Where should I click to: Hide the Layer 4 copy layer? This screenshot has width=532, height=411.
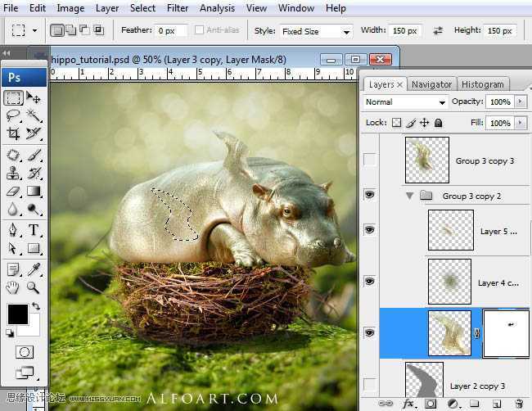(369, 281)
